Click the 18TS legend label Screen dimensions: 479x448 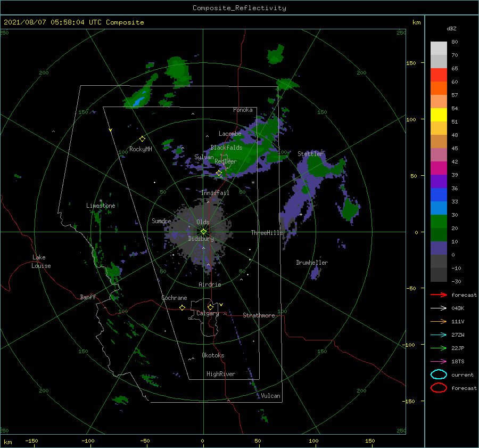(x=458, y=362)
